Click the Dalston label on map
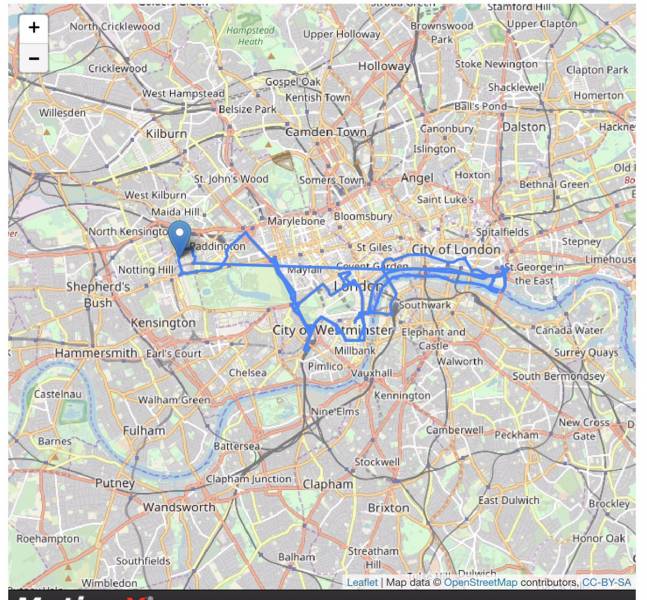Image resolution: width=647 pixels, height=600 pixels. [524, 127]
